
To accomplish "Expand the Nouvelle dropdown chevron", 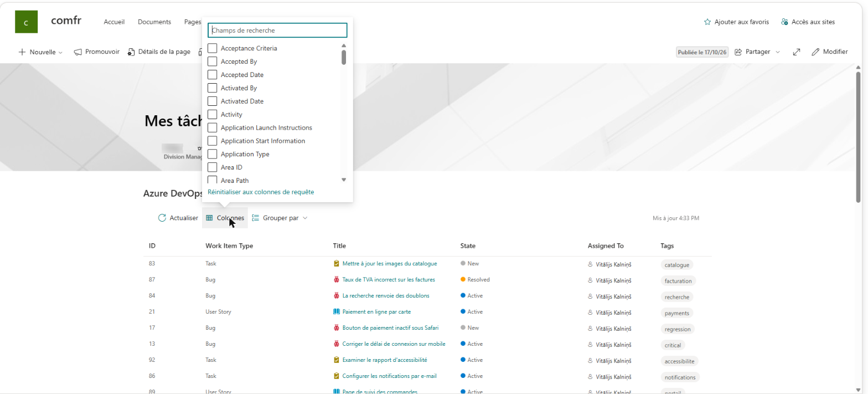I will point(60,53).
